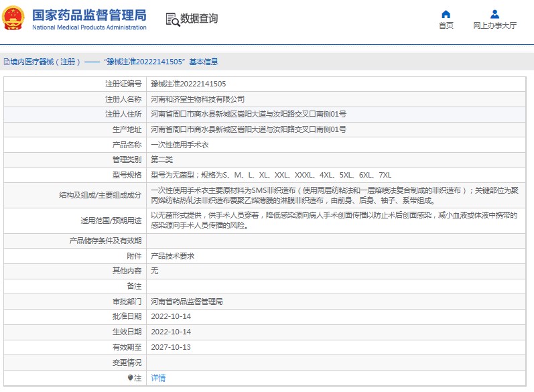The width and height of the screenshot is (534, 392).
Task: Click the expiry date 2027-10-13
Action: [x=171, y=347]
